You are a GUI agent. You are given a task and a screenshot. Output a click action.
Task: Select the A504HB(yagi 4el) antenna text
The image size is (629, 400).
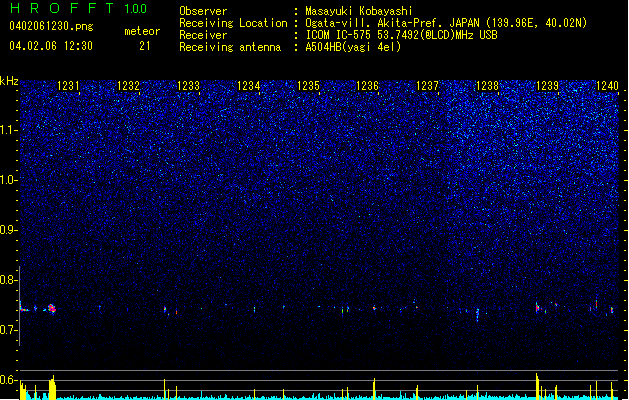pos(353,47)
